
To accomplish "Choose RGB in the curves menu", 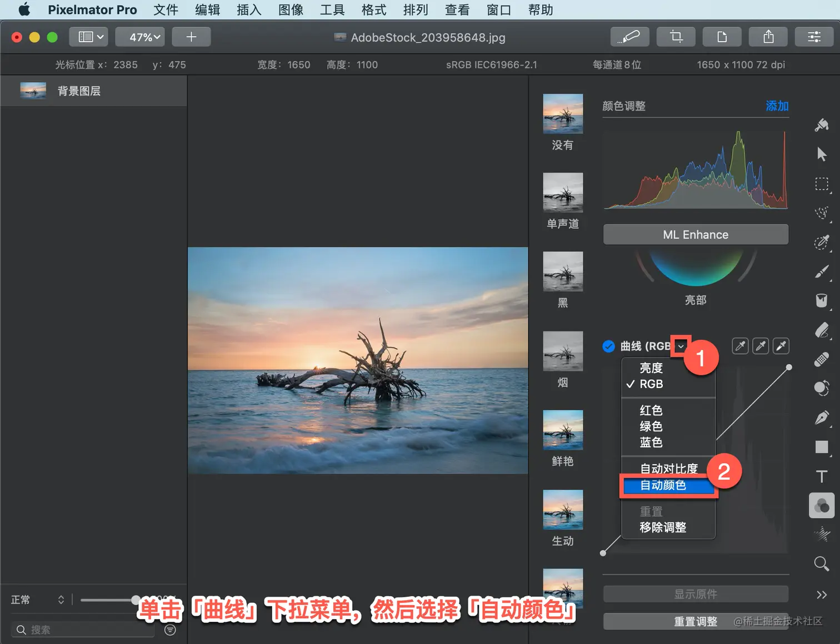I will click(x=668, y=384).
